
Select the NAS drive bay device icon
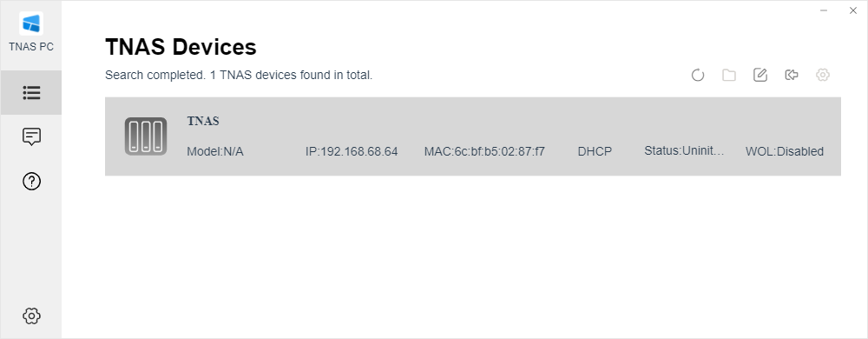coord(146,136)
